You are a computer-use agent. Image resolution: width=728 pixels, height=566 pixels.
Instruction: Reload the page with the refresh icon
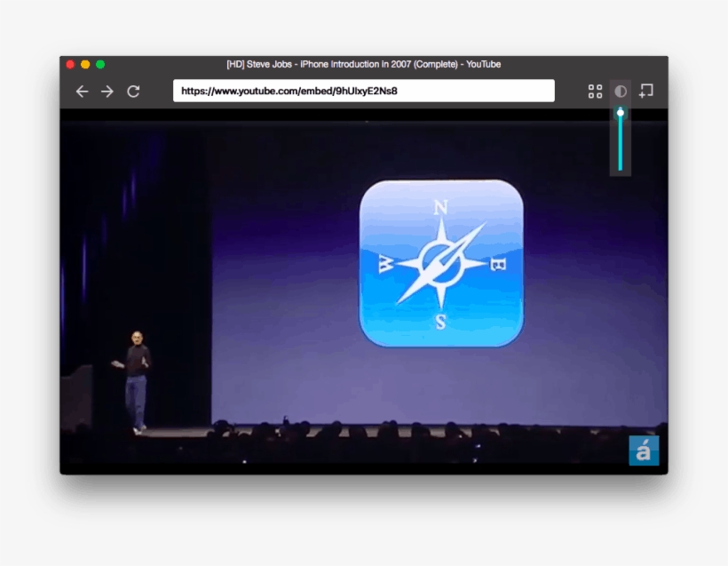[x=133, y=91]
